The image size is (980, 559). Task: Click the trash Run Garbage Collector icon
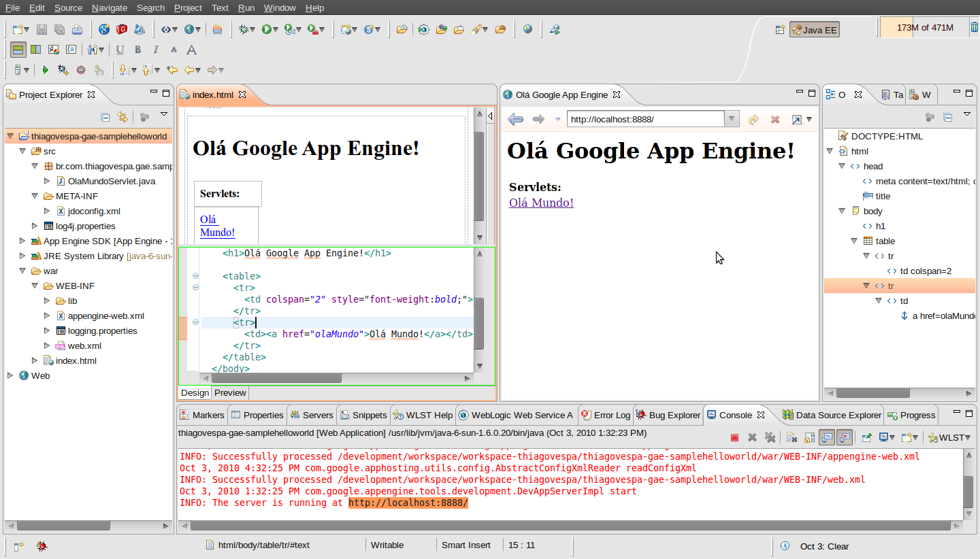[974, 27]
